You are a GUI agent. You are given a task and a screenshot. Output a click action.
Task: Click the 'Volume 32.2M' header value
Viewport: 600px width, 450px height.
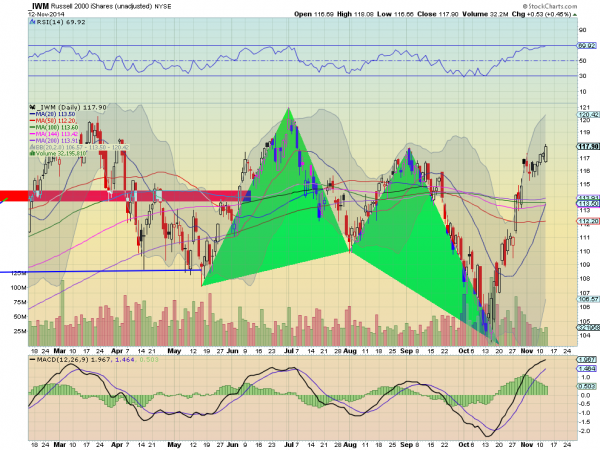pyautogui.click(x=485, y=14)
